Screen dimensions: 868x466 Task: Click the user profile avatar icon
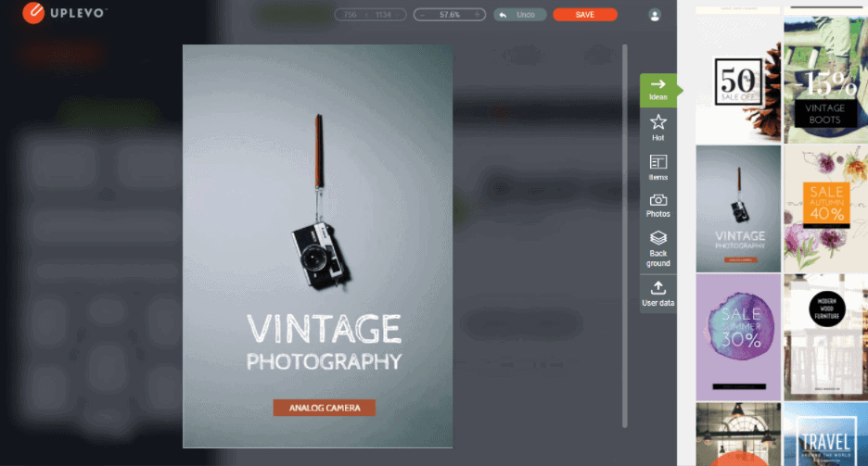pos(655,16)
